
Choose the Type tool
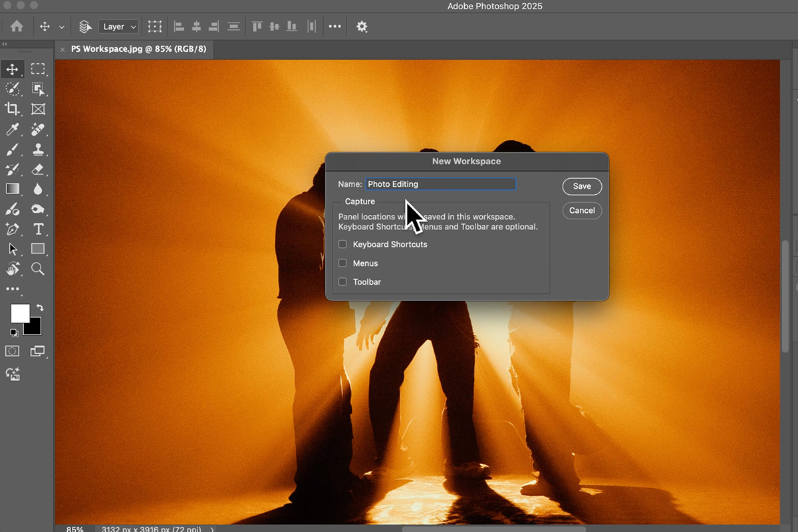[x=38, y=229]
